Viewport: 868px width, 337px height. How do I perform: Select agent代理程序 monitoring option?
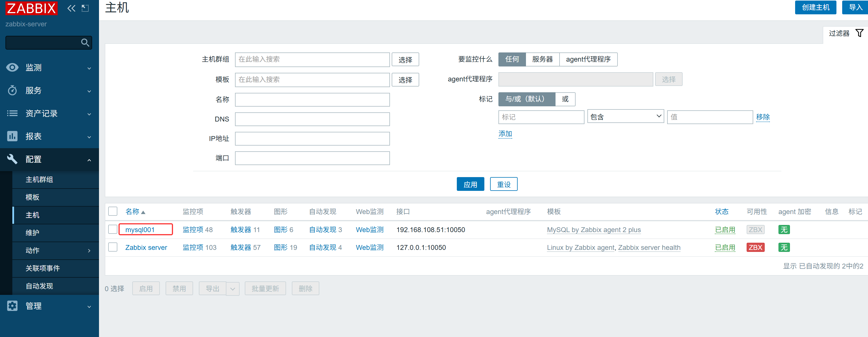point(588,59)
